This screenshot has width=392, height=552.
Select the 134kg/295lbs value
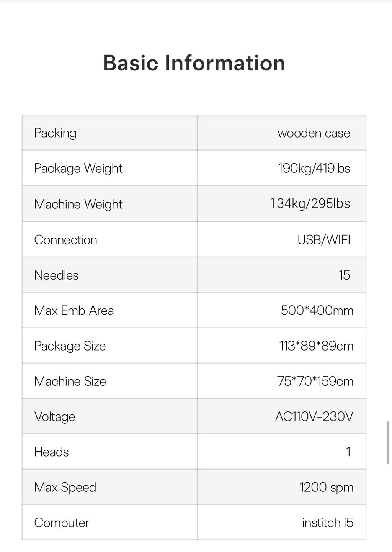(x=310, y=203)
